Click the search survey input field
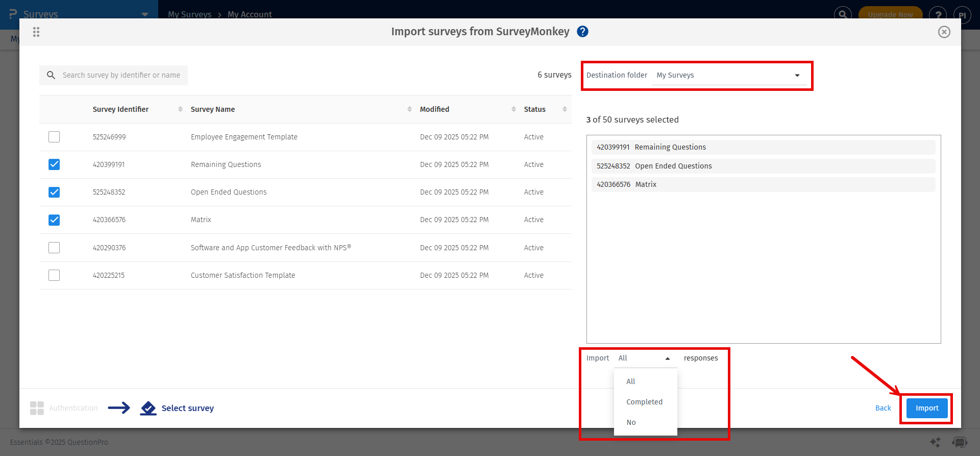This screenshot has width=980, height=456. coord(121,75)
